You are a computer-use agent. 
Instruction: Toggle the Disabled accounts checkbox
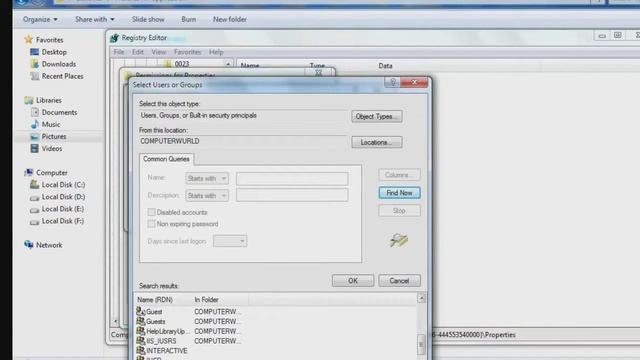tap(151, 212)
